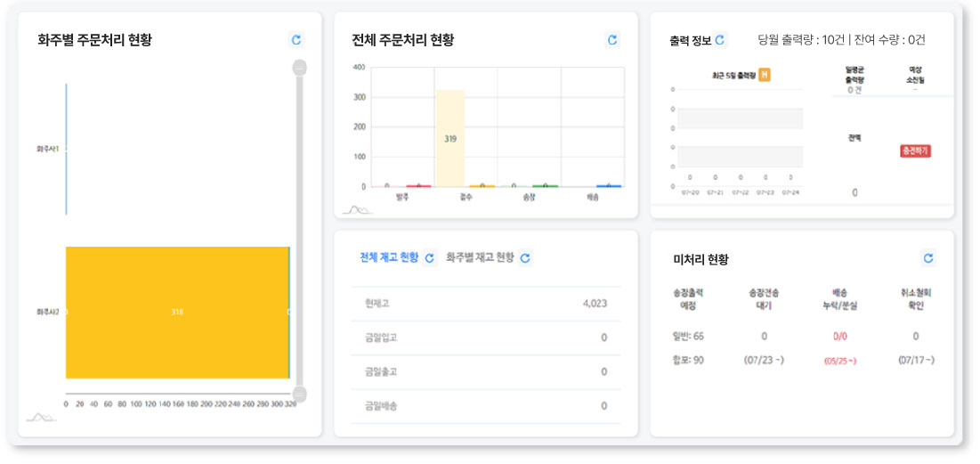Screen dimensions: 980x464
Task: Click the small blue bar in 배송 column
Action: coord(609,186)
